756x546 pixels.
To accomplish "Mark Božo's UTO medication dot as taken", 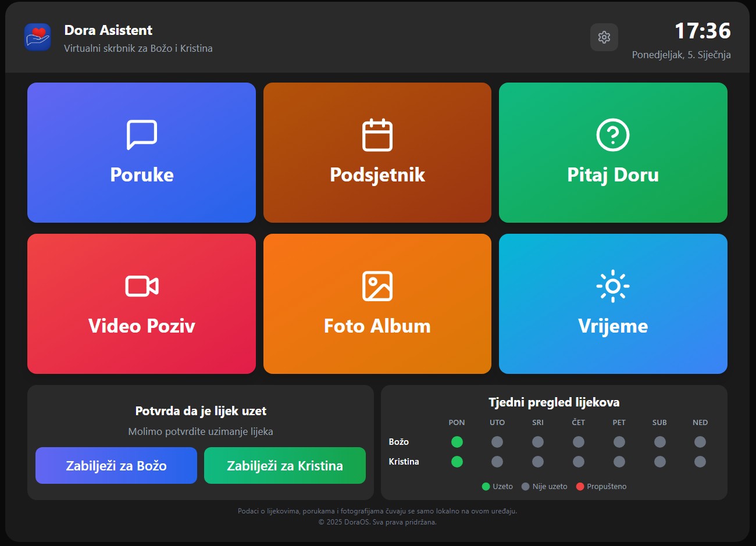I will 497,442.
